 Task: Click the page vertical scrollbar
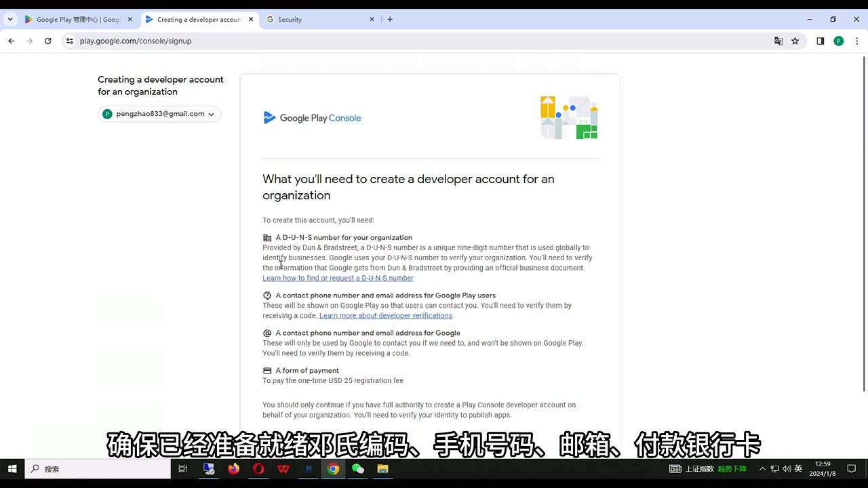point(864,224)
